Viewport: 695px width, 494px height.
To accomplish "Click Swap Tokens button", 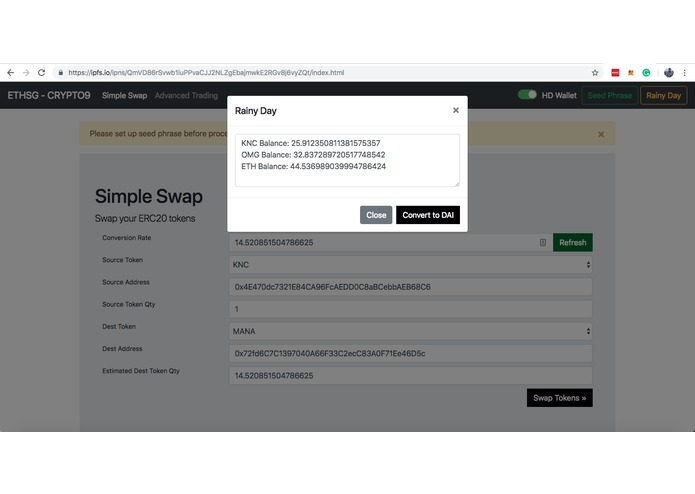I will (559, 398).
